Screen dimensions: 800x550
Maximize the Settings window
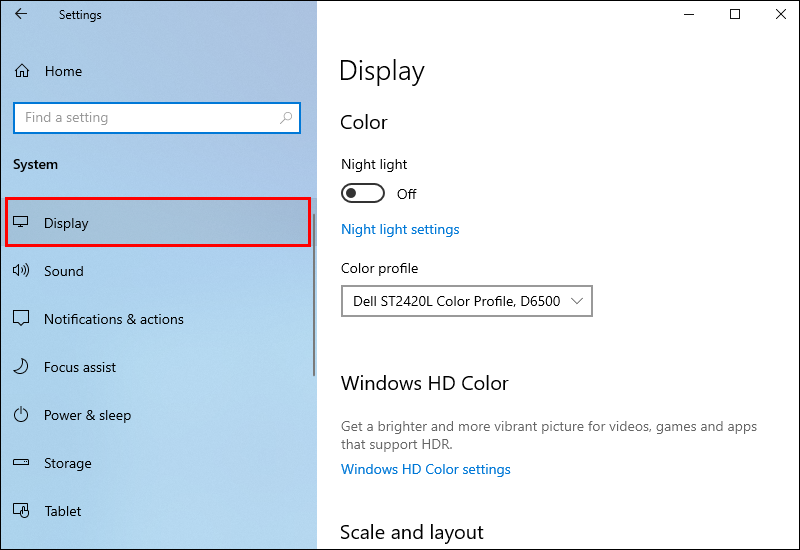(x=735, y=14)
